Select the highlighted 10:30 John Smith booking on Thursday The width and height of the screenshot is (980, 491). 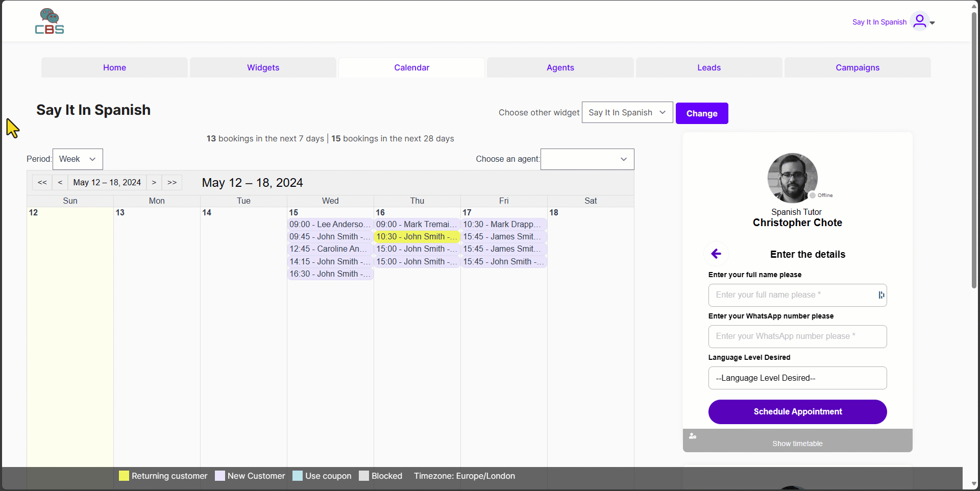pyautogui.click(x=416, y=236)
